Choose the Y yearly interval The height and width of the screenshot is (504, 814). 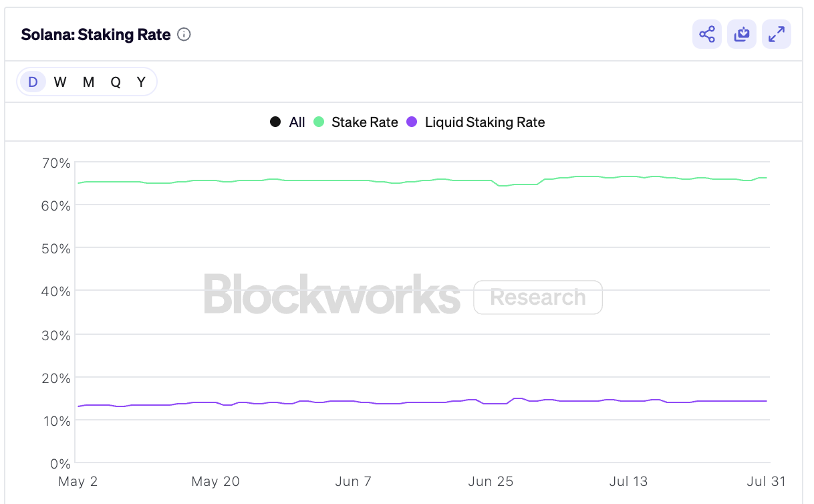pos(141,82)
